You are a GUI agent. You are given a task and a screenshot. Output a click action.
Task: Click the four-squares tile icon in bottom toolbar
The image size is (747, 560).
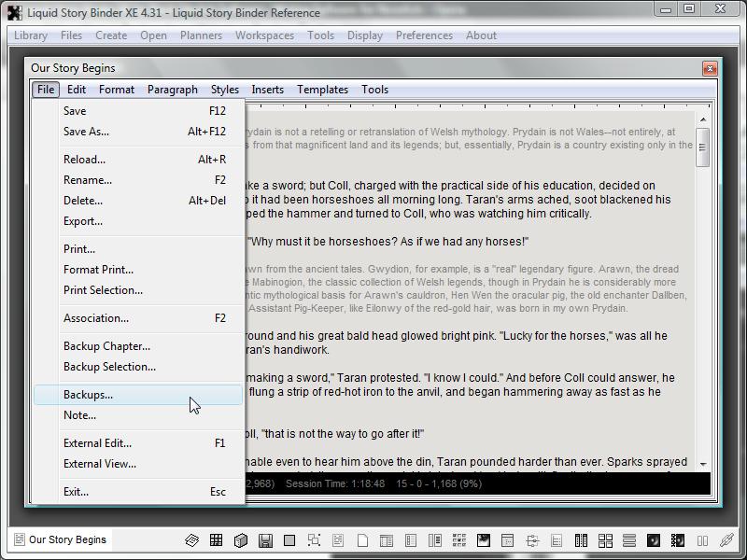point(605,540)
